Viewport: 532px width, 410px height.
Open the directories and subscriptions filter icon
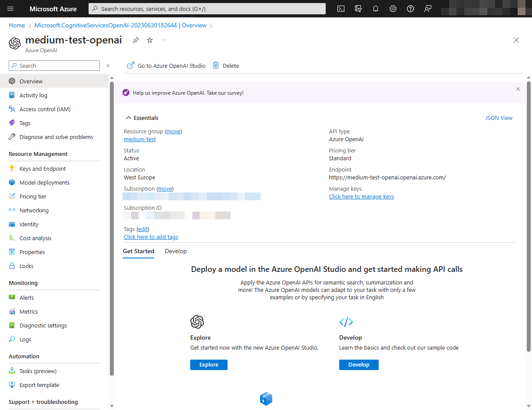click(358, 9)
